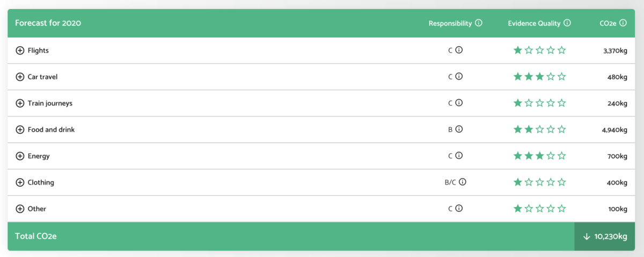
Task: Expand the Train journeys row
Action: (x=20, y=103)
